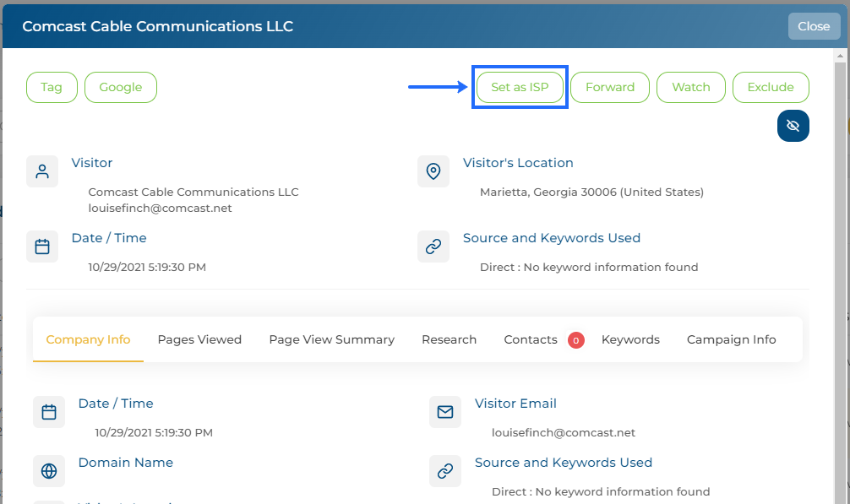Open the Contacts tab
850x504 pixels.
531,339
